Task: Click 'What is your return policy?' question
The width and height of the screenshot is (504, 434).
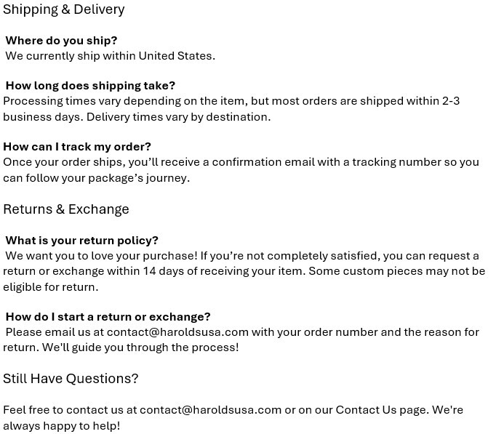Action: point(82,241)
